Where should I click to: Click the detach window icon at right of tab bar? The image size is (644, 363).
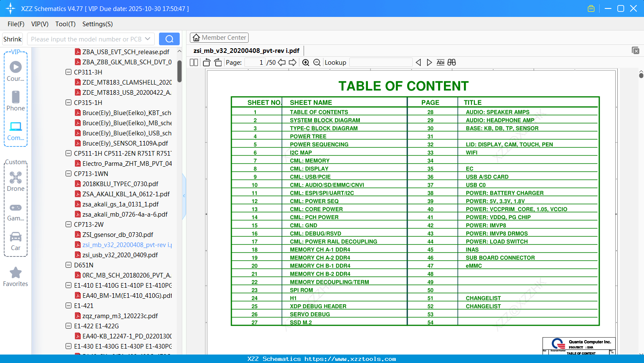pyautogui.click(x=635, y=50)
